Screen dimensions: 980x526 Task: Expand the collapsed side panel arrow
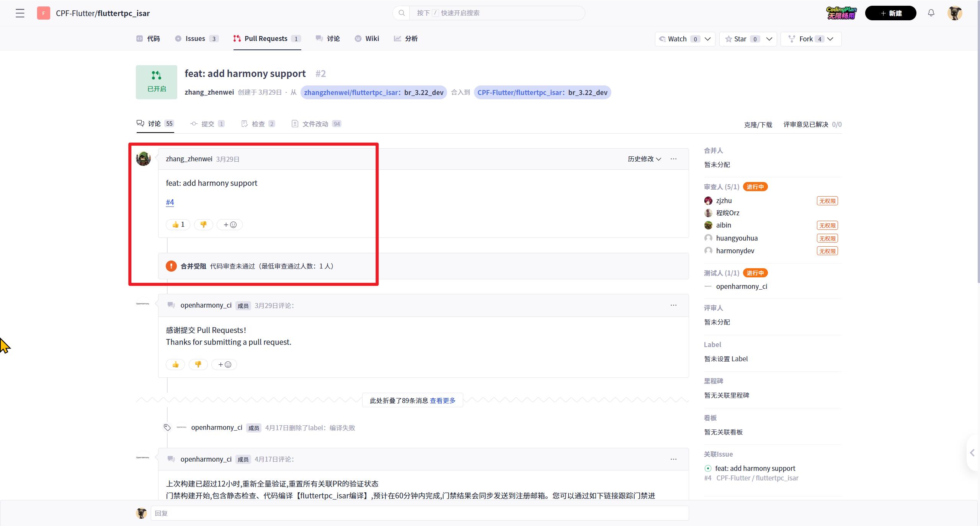972,453
